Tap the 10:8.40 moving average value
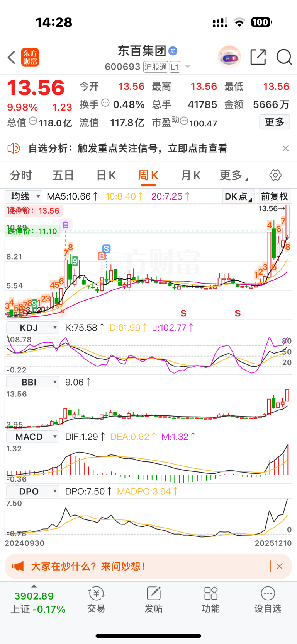 coord(124,196)
